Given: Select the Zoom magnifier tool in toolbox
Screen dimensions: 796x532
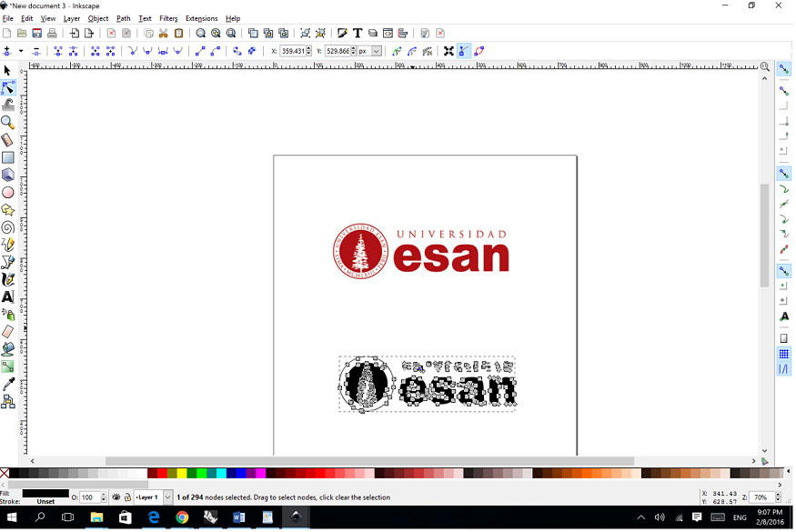Looking at the screenshot, I should pyautogui.click(x=7, y=123).
